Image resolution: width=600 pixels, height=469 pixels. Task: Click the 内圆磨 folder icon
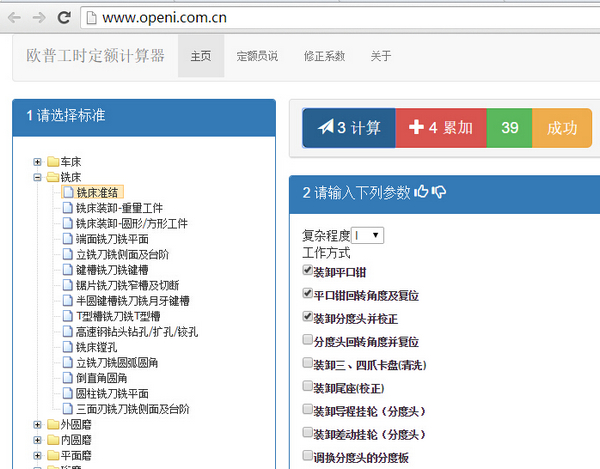click(x=53, y=440)
